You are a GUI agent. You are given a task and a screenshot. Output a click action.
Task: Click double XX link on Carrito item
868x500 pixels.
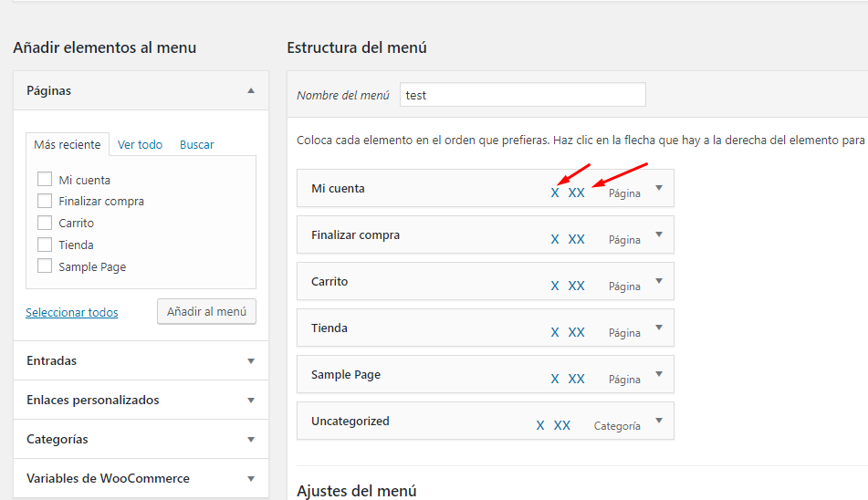pyautogui.click(x=576, y=286)
